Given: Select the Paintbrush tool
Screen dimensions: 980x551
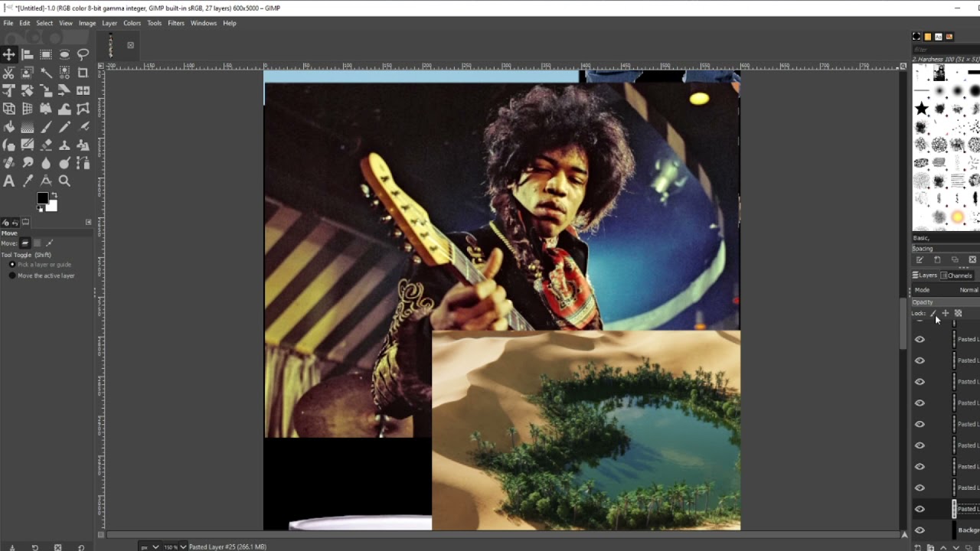Looking at the screenshot, I should (46, 127).
